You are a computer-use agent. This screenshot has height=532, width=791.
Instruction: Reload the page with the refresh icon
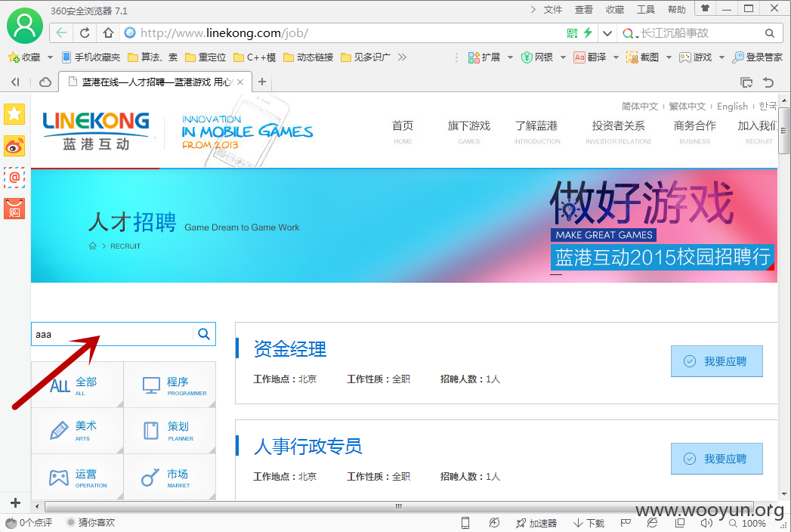(85, 33)
